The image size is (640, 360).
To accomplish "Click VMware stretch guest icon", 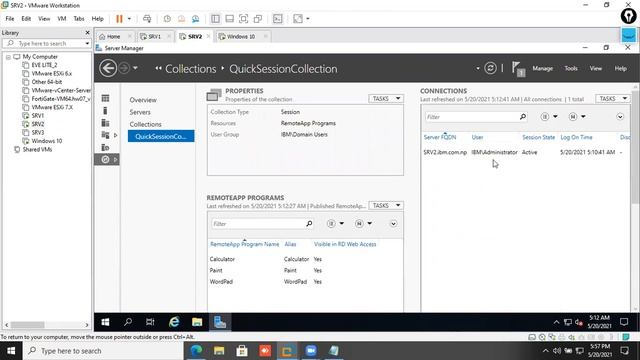I will click(x=298, y=19).
